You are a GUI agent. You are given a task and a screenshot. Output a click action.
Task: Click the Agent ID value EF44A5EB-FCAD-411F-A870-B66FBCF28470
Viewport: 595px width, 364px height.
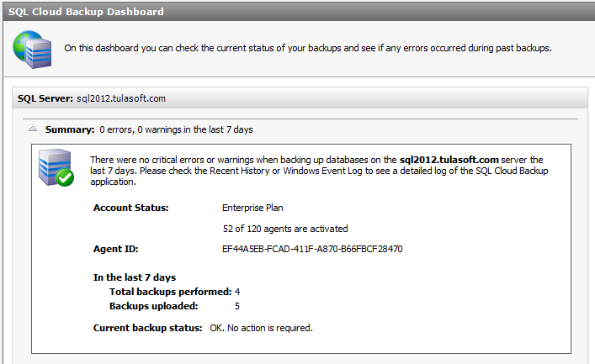coord(312,249)
